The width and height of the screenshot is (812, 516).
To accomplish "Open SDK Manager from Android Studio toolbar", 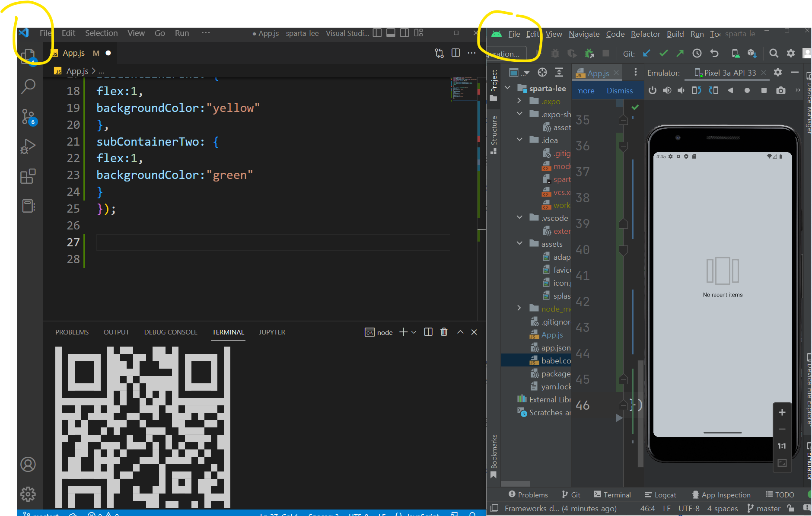I will pyautogui.click(x=752, y=53).
